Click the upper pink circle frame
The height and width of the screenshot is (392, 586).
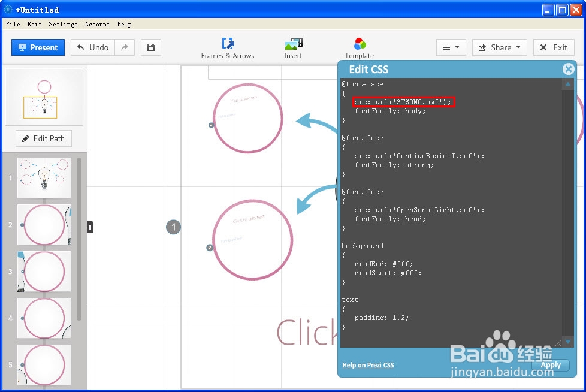pos(248,118)
